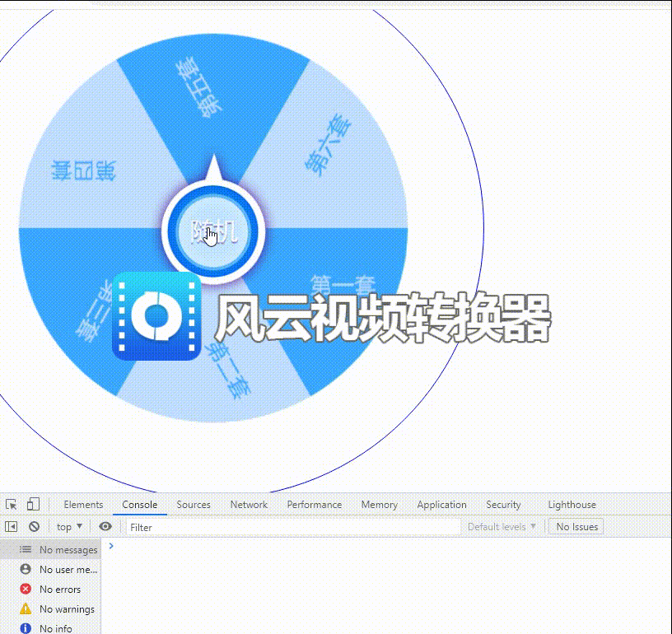Clear the console with the clear icon

(35, 526)
